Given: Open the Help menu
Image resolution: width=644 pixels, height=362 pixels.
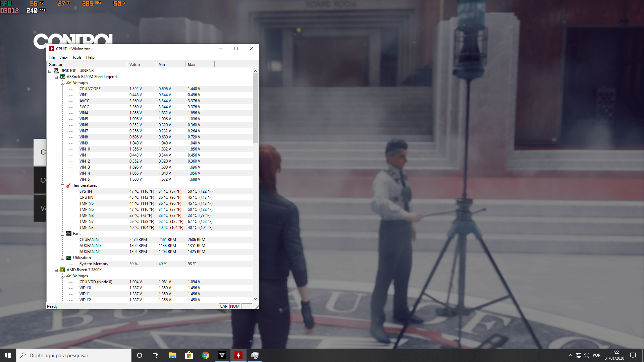Looking at the screenshot, I should (90, 57).
